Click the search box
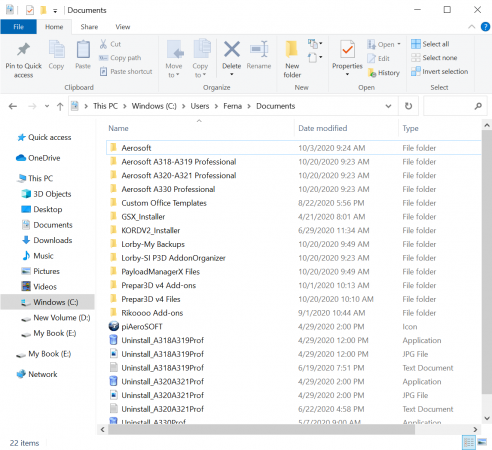492x450 pixels. tap(454, 106)
